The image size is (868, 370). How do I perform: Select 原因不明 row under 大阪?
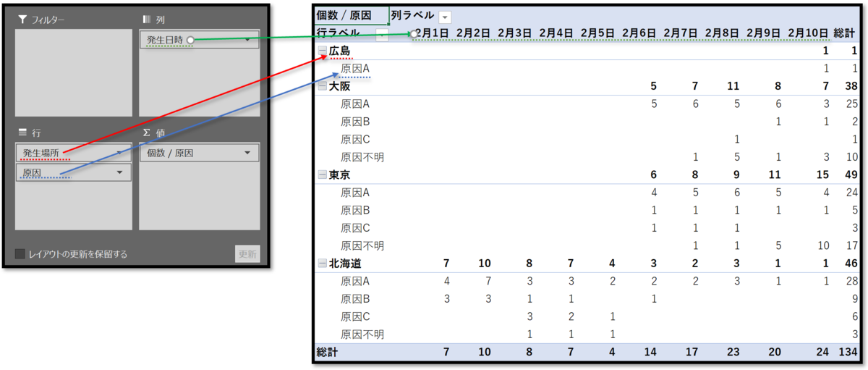[x=362, y=157]
